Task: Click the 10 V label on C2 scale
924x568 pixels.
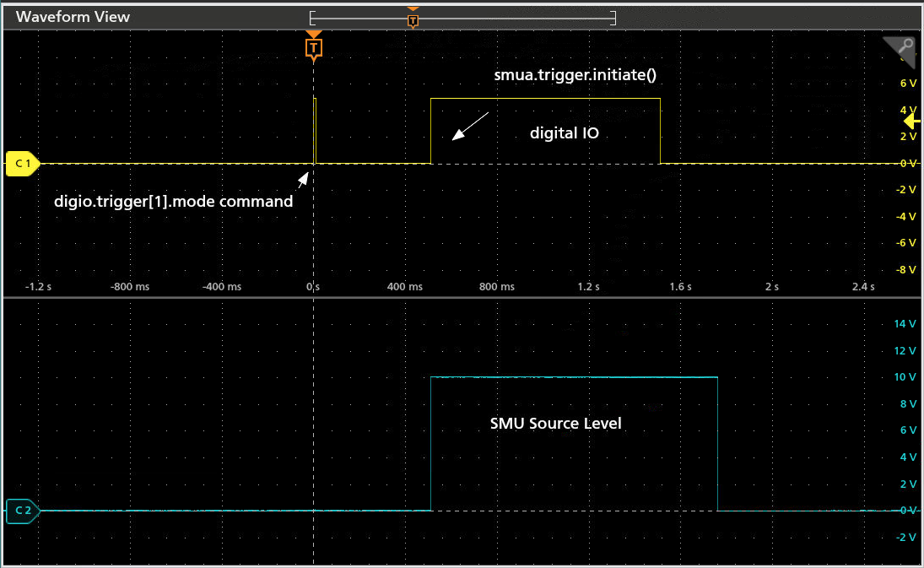Action: [x=905, y=376]
